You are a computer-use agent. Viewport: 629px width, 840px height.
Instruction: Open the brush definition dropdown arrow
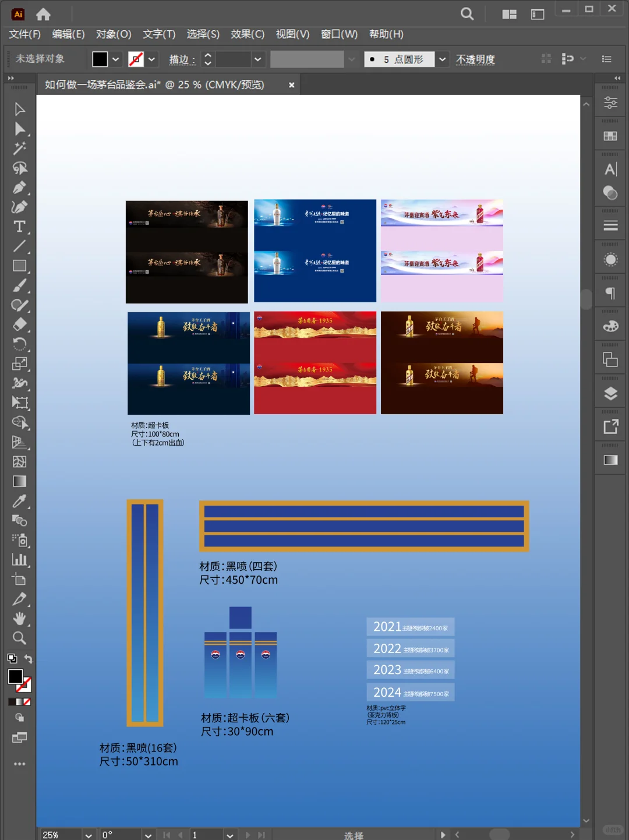tap(443, 59)
